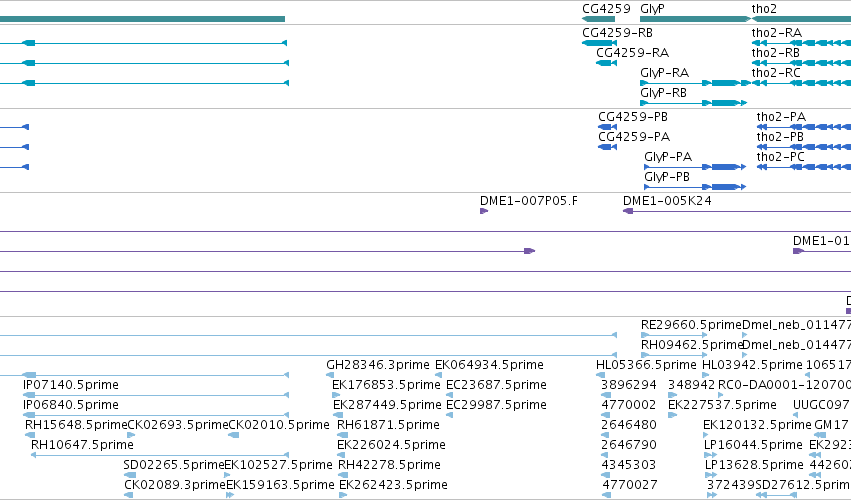Select feature label 4770027

630,485
